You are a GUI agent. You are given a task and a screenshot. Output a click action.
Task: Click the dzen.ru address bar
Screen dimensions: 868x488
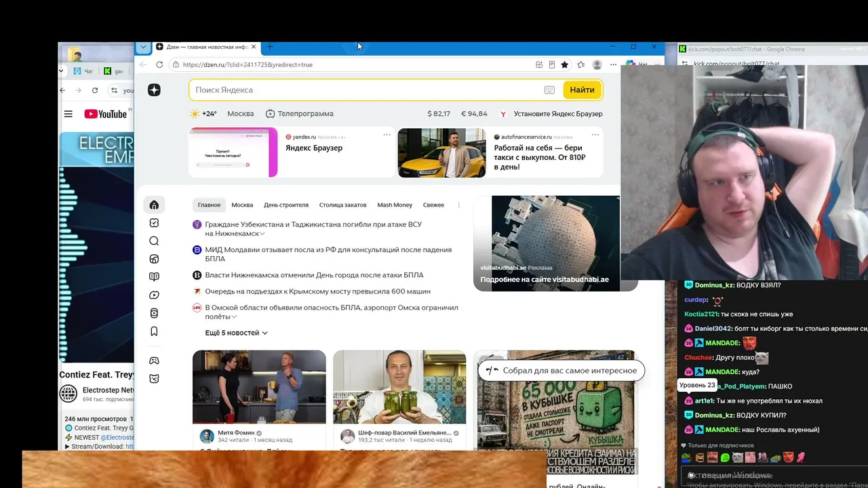(353, 64)
